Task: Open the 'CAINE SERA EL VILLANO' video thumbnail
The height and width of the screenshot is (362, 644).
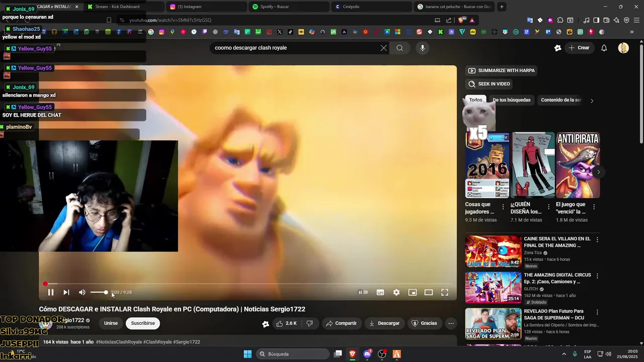Action: coord(493,250)
